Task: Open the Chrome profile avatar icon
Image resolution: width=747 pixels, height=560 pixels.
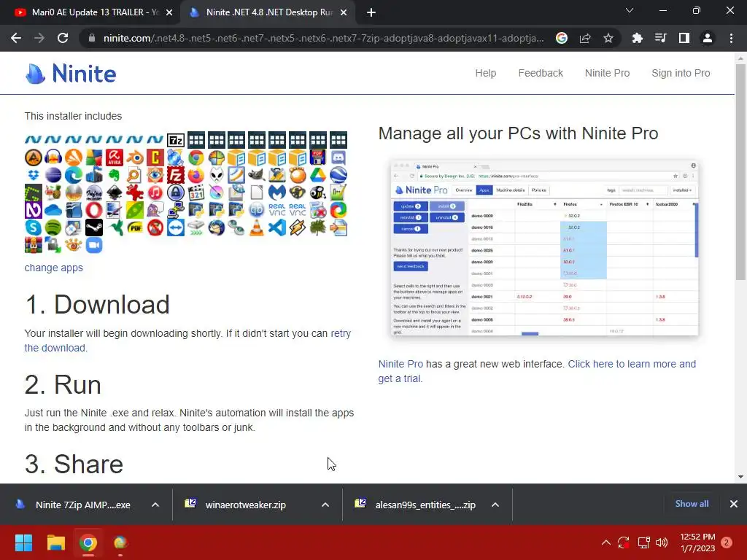Action: pyautogui.click(x=708, y=38)
